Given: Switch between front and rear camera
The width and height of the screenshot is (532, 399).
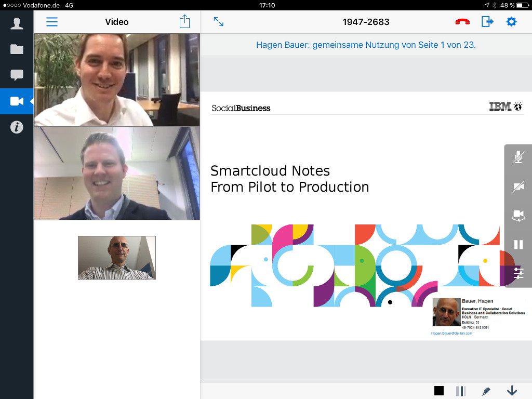Looking at the screenshot, I should (518, 216).
